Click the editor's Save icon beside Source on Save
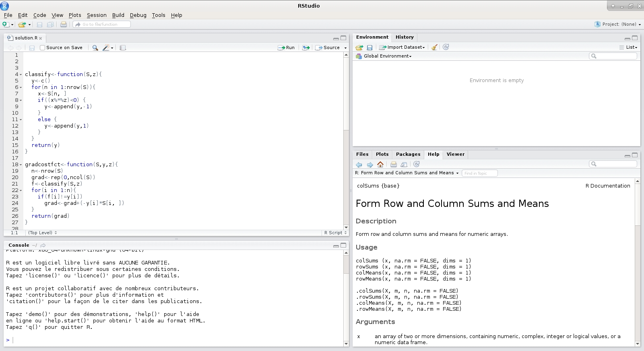 [x=32, y=47]
